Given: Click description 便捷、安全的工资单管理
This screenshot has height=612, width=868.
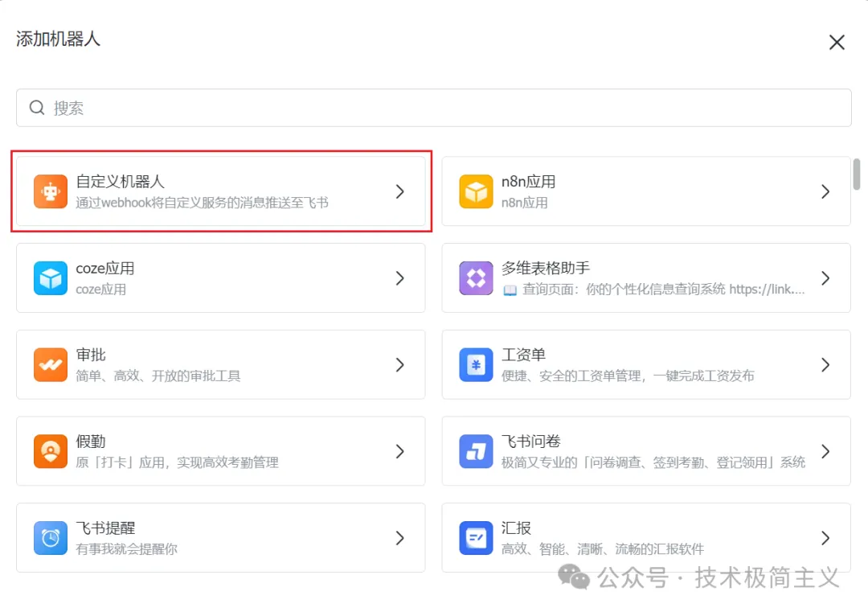Looking at the screenshot, I should pyautogui.click(x=572, y=376).
